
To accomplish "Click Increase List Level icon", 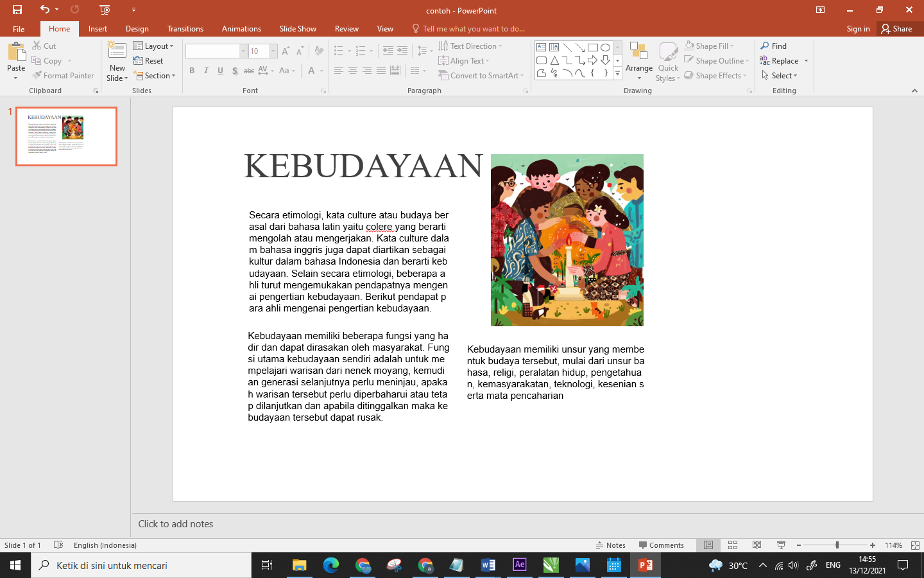I will pyautogui.click(x=402, y=51).
